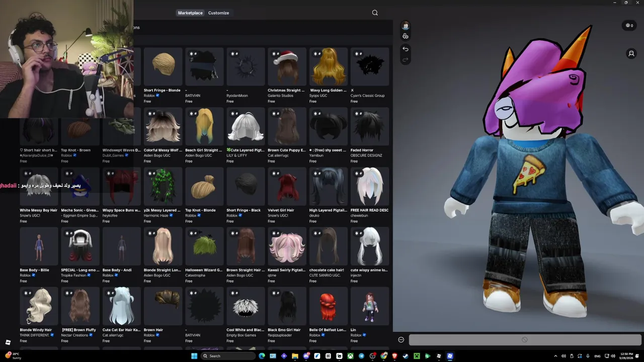Open the Robux balance indicator
This screenshot has height=362, width=644.
click(x=629, y=25)
